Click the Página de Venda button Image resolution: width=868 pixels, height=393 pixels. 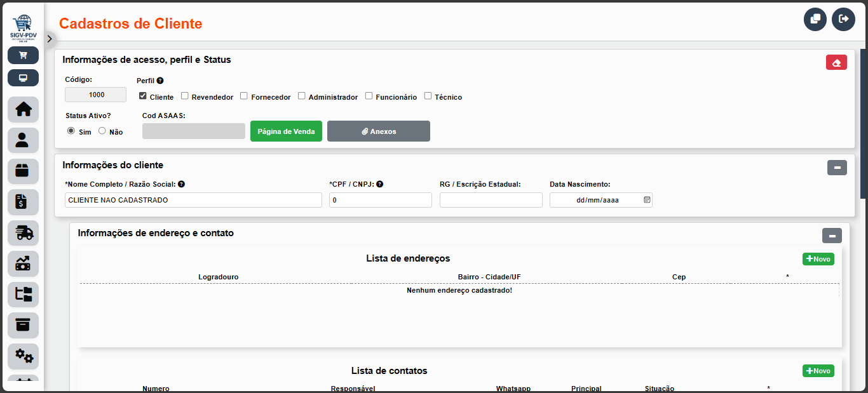tap(286, 131)
